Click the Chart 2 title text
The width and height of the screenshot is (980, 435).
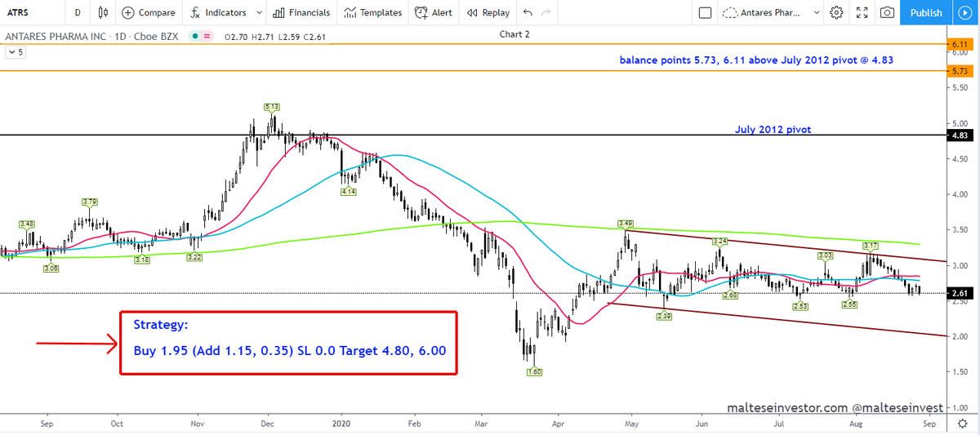coord(515,34)
